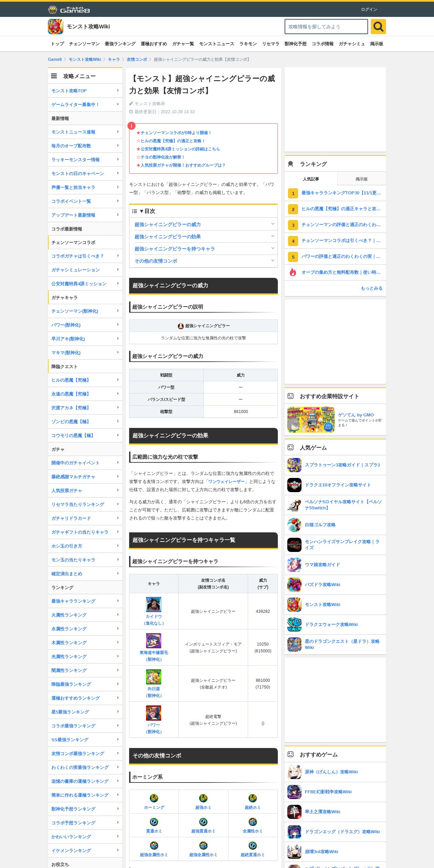
Task: Open ガチャ一覧 in the top navigation
Action: point(183,44)
